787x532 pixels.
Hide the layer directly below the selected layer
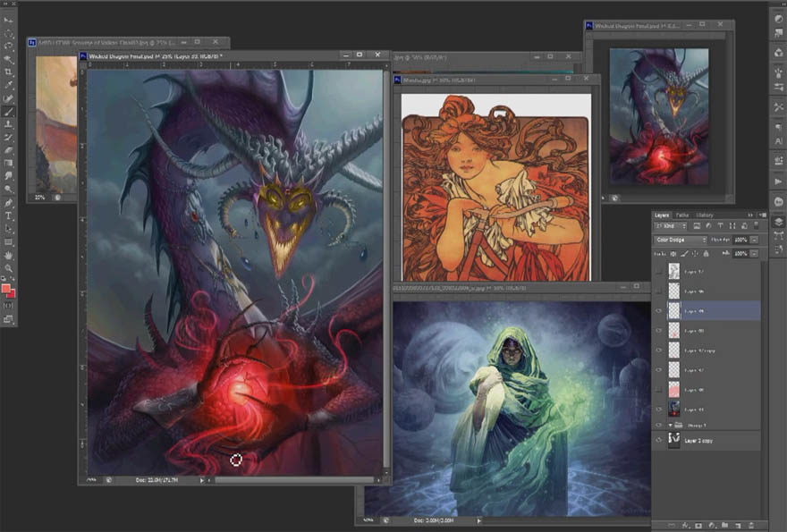pyautogui.click(x=659, y=331)
